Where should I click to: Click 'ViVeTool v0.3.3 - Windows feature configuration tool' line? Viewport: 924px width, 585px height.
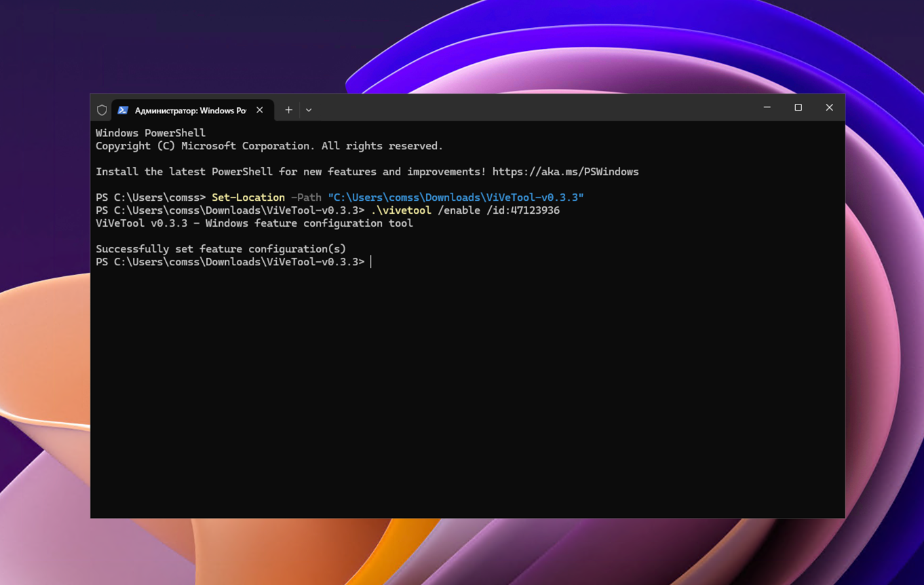(x=254, y=223)
